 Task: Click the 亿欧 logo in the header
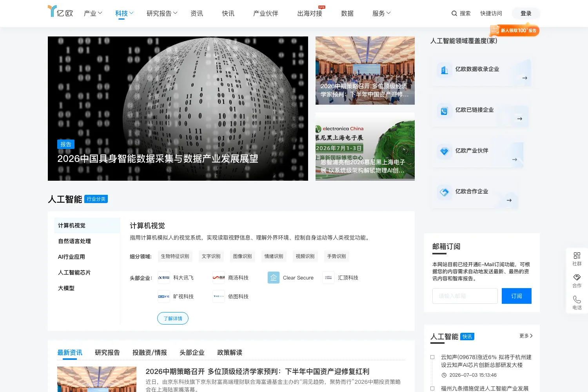[x=60, y=11]
